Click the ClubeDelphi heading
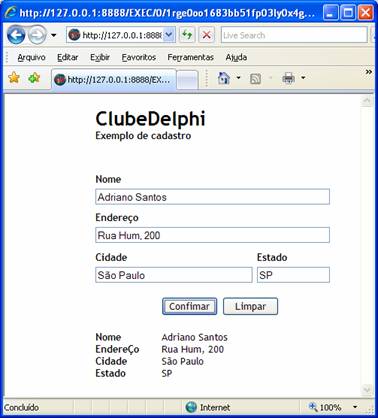 pyautogui.click(x=150, y=119)
